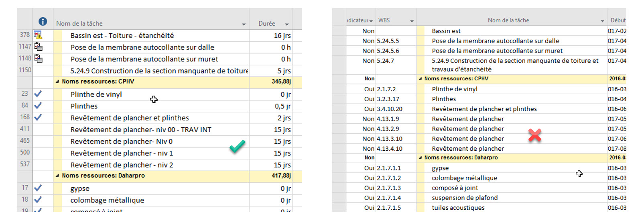Select the 'suspension de plafond' task
The height and width of the screenshot is (223, 644).
point(464,198)
